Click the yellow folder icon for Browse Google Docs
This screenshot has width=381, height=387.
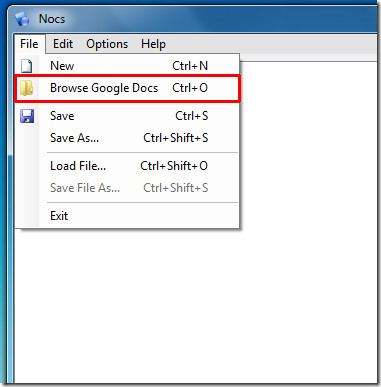[27, 88]
